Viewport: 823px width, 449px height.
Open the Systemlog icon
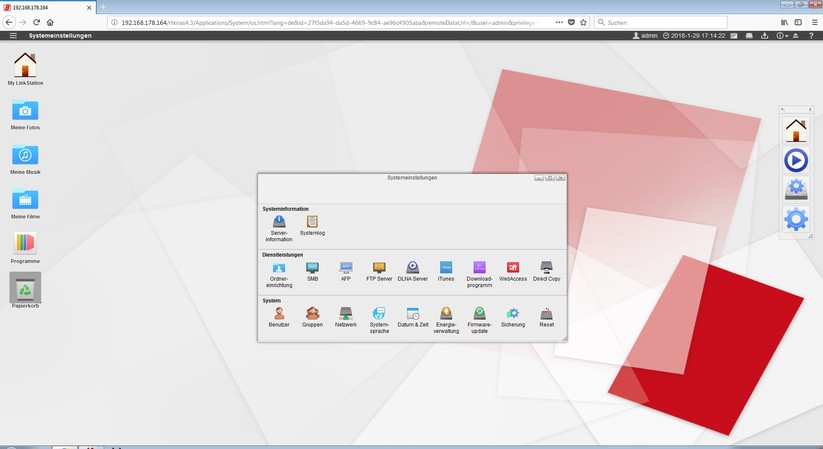[312, 224]
